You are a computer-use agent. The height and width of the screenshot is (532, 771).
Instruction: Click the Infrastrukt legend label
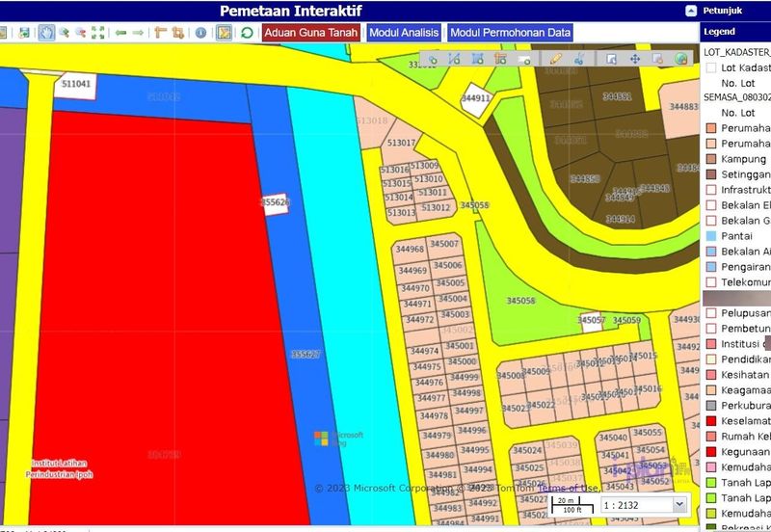(746, 190)
